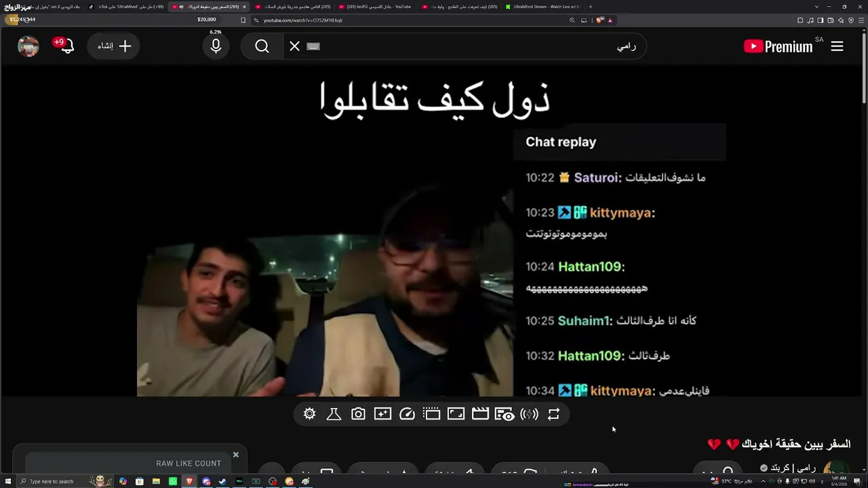Click the Saturoi chat username
868x488 pixels.
pos(597,178)
